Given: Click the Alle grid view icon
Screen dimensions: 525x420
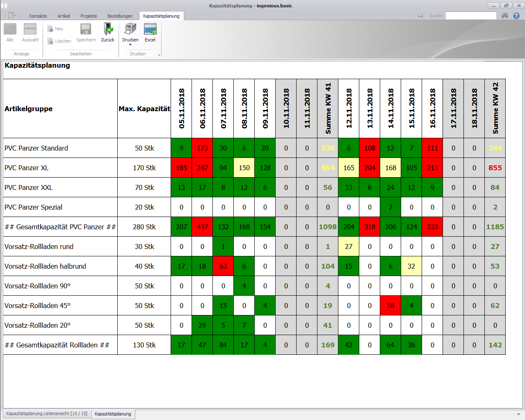Looking at the screenshot, I should 10,30.
